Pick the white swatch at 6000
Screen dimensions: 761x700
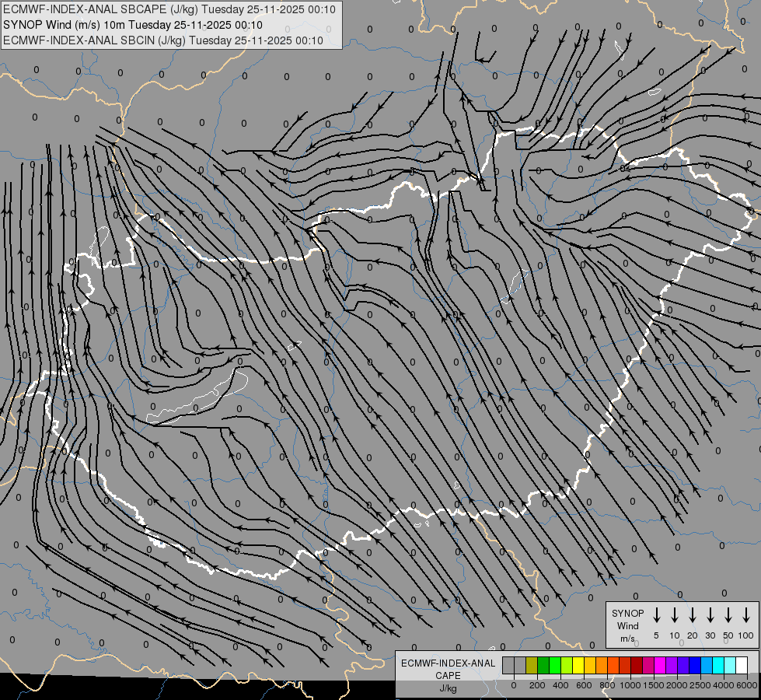pyautogui.click(x=742, y=665)
